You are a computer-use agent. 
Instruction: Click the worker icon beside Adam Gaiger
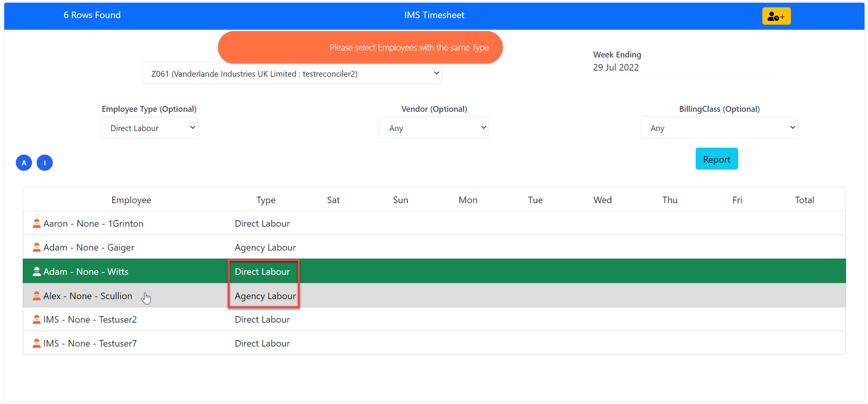click(37, 247)
